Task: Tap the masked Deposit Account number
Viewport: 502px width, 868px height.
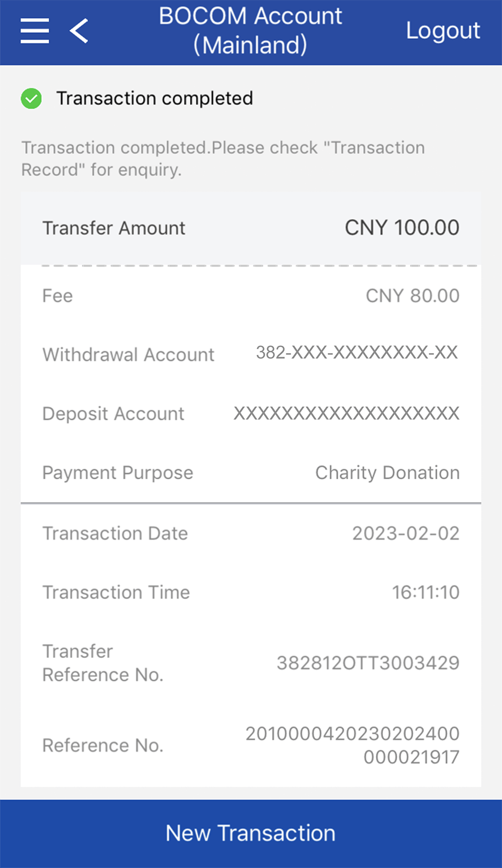Action: click(346, 413)
